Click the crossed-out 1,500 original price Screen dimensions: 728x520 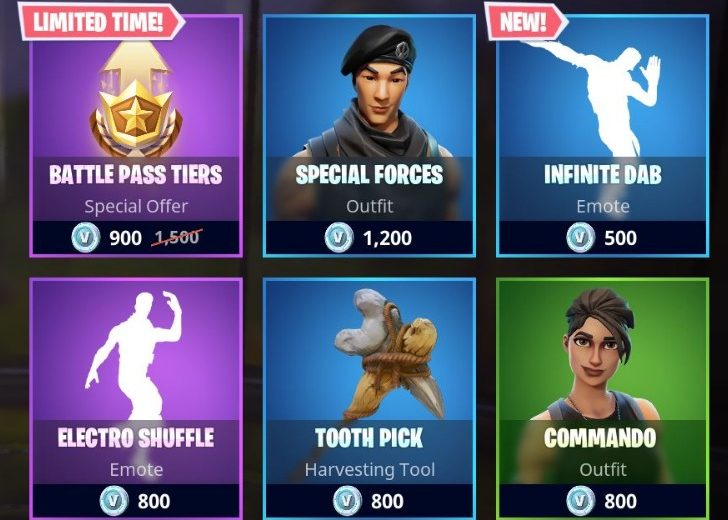(x=177, y=238)
